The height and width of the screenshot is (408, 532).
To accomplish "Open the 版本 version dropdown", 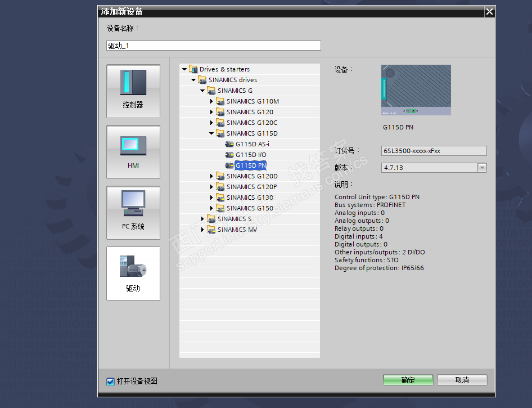I will click(x=482, y=168).
